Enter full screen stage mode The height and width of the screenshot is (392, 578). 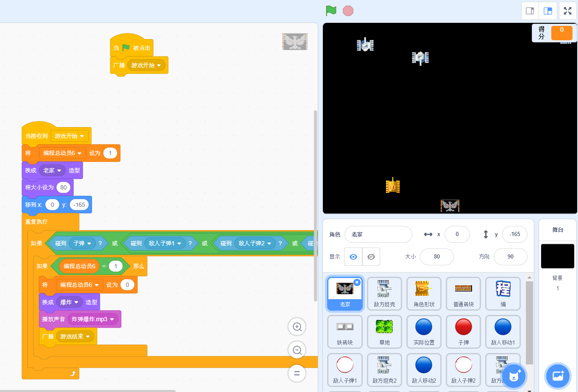pos(568,11)
